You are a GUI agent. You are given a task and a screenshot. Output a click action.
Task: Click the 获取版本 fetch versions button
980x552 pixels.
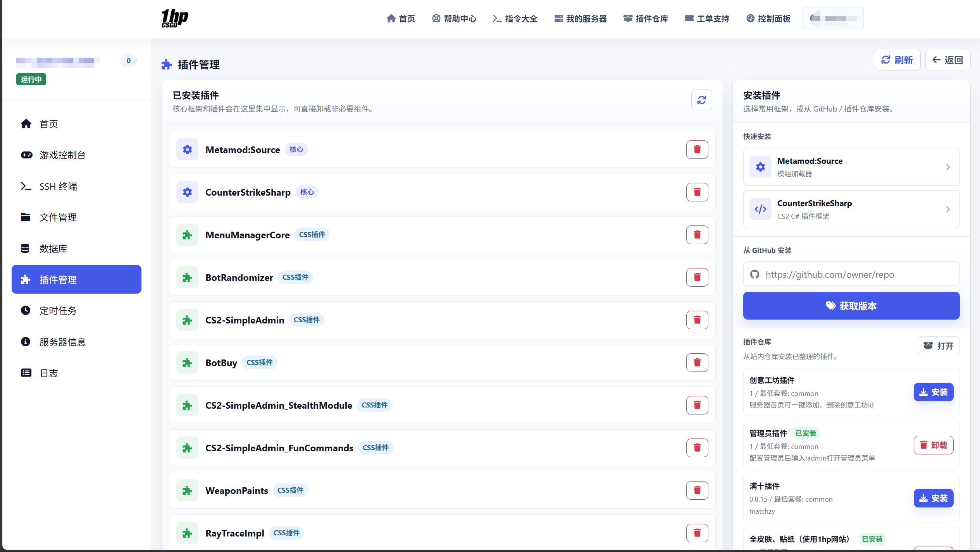851,306
